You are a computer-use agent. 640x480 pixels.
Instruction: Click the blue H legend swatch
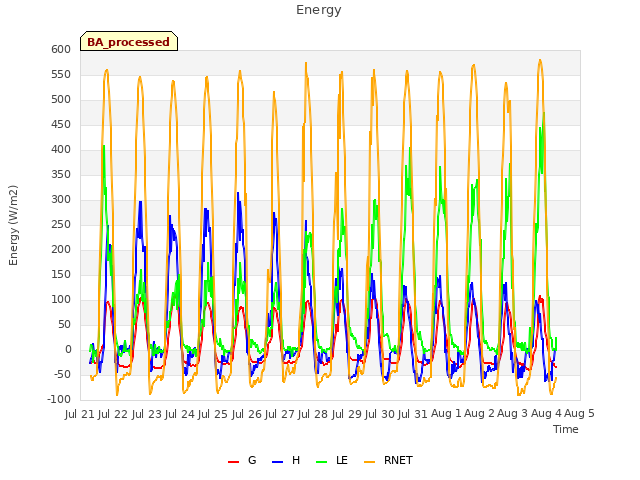pos(277,462)
